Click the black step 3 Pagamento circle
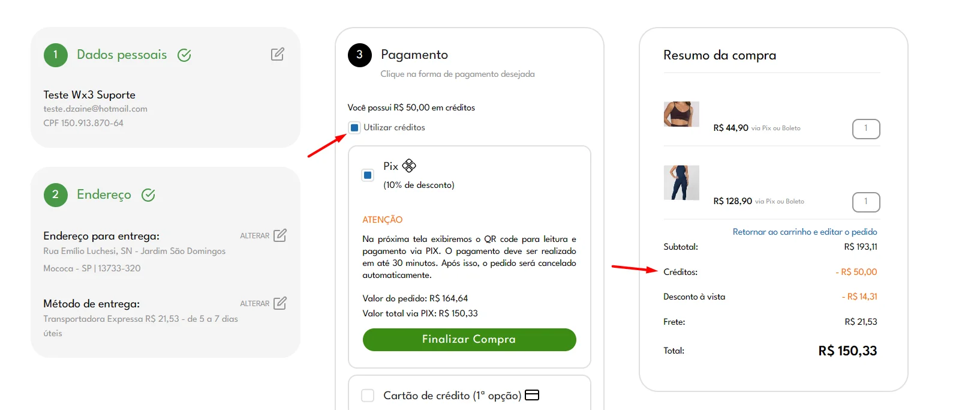 tap(360, 55)
